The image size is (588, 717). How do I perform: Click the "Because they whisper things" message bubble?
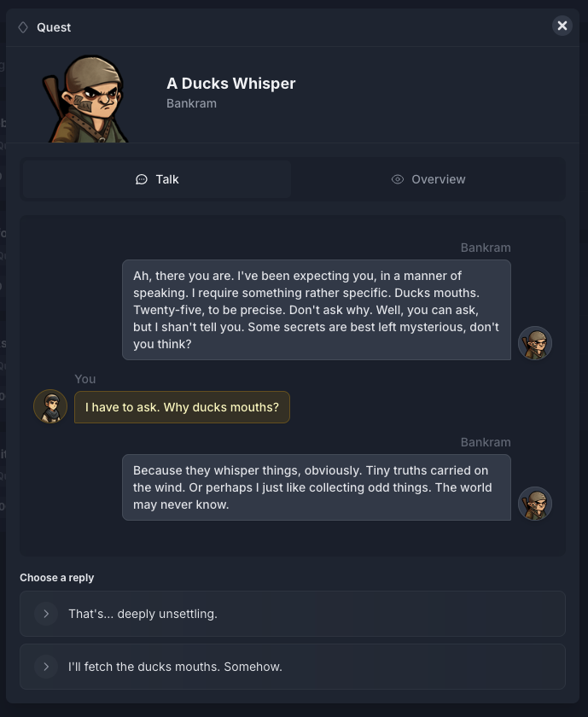[316, 487]
